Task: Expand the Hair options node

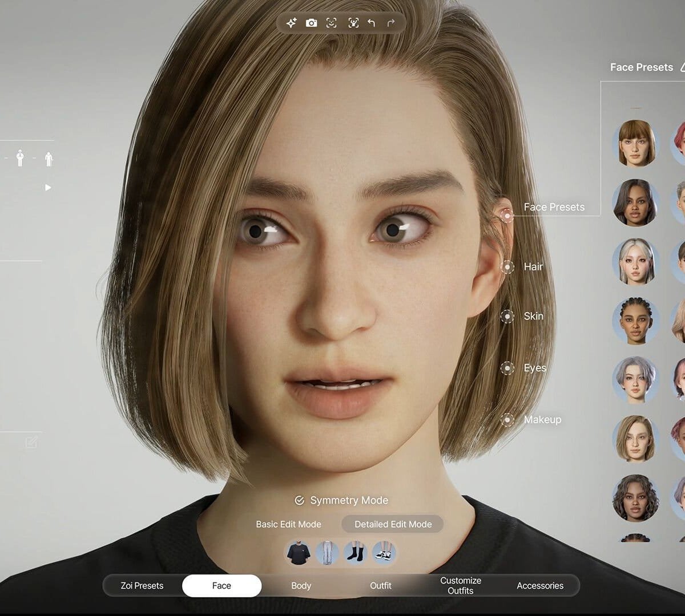Action: pyautogui.click(x=507, y=266)
